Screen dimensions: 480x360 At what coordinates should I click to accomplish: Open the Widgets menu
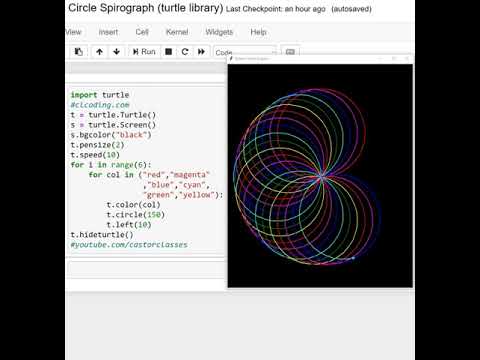[x=219, y=32]
